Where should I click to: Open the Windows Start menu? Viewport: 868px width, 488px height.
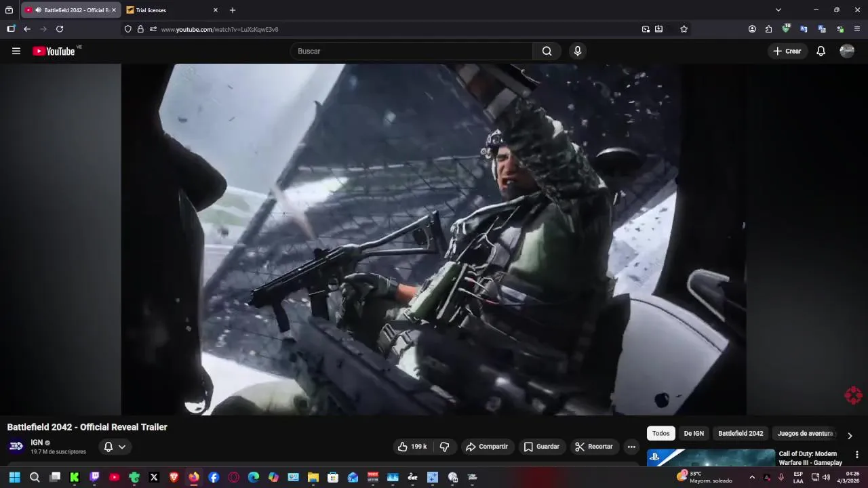(x=14, y=477)
